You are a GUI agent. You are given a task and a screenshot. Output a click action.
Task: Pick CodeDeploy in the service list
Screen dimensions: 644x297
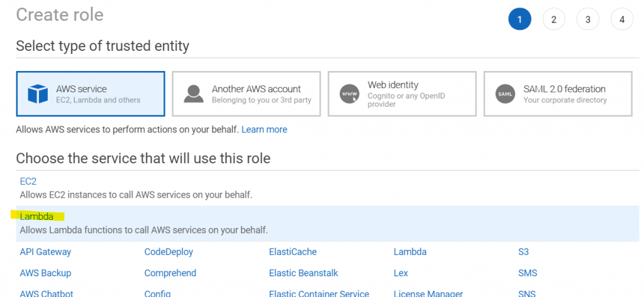169,252
